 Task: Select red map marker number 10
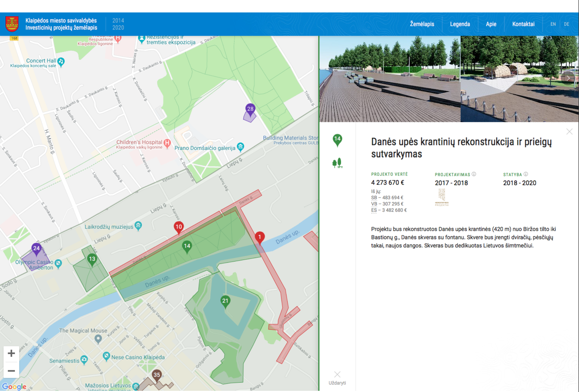[179, 227]
